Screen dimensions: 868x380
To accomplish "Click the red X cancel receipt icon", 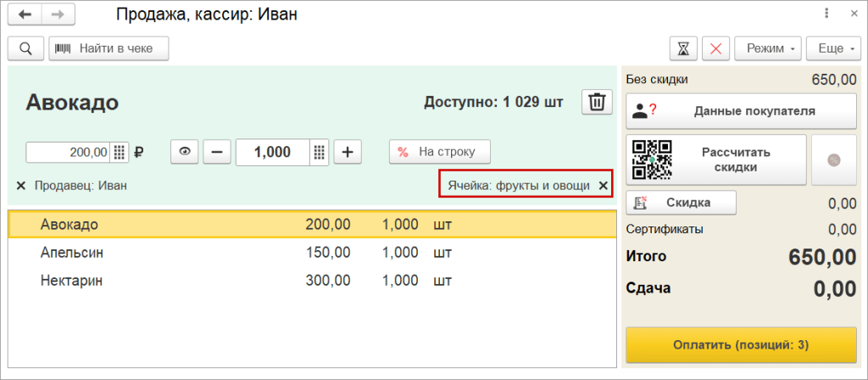I will tap(715, 48).
